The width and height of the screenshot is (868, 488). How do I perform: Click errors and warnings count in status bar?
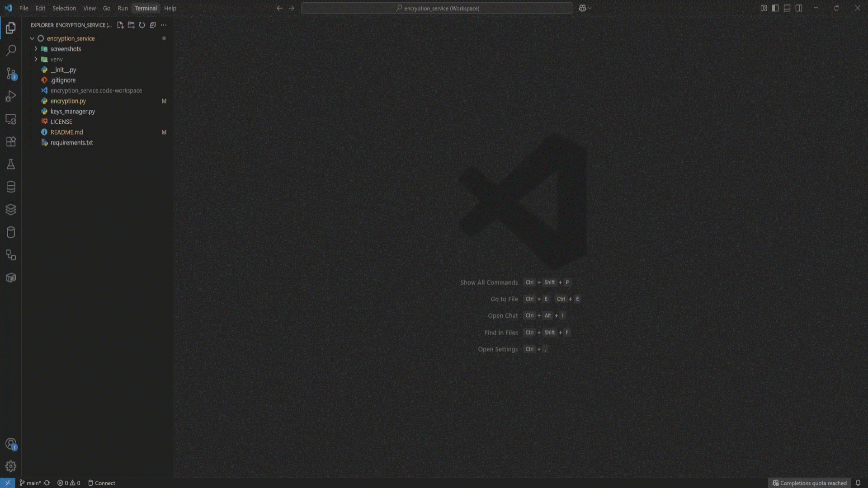point(69,483)
